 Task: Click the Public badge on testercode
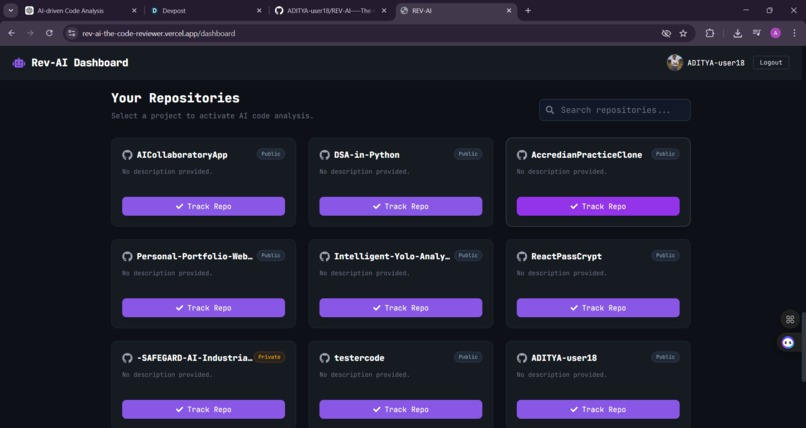coord(468,357)
